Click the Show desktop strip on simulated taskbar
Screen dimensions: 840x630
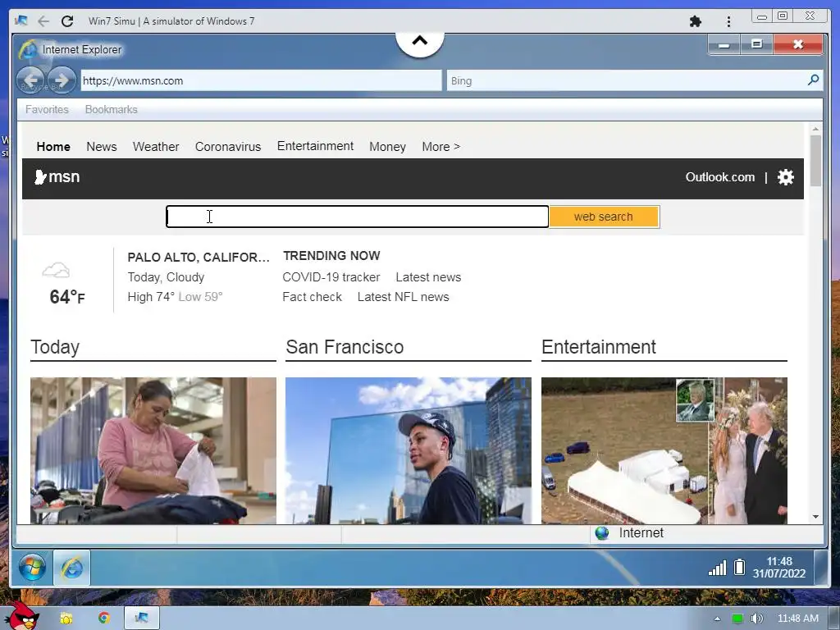[820, 568]
